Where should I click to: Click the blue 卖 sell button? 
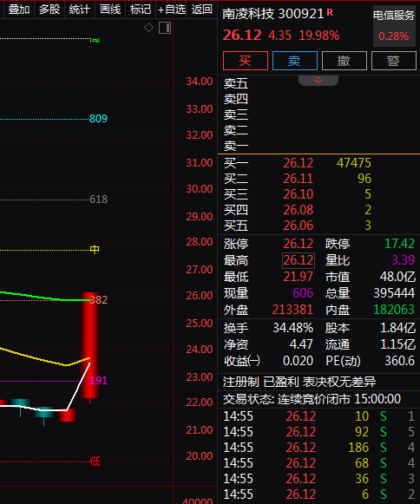click(x=295, y=61)
